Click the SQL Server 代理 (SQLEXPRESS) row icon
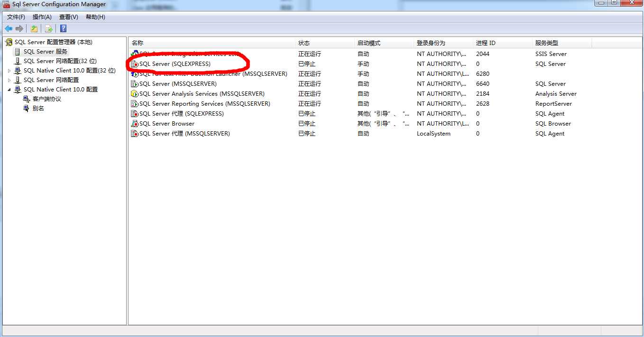The width and height of the screenshot is (644, 337). pos(135,114)
